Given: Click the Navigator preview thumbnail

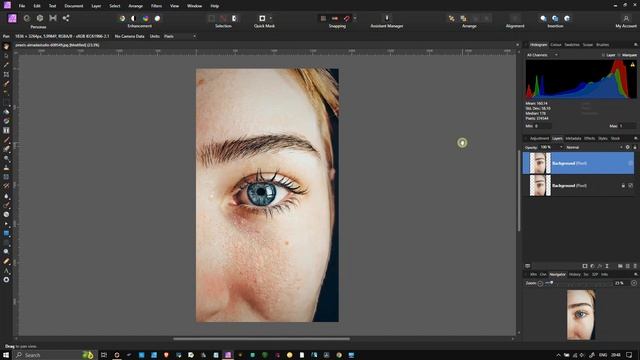Looking at the screenshot, I should [x=581, y=315].
